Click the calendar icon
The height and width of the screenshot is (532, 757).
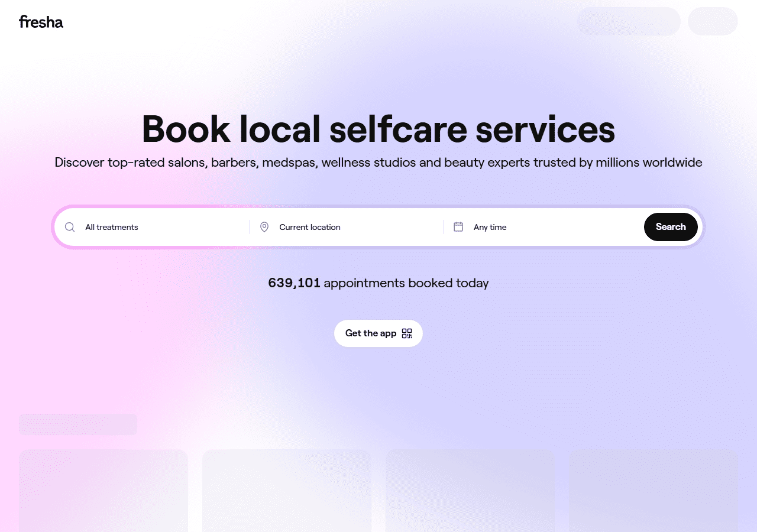(458, 227)
